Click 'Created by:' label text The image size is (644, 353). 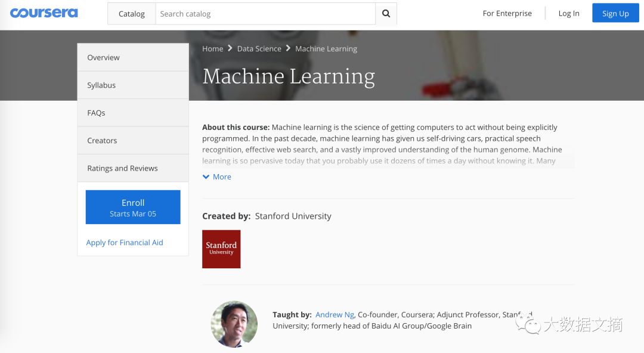pos(227,216)
